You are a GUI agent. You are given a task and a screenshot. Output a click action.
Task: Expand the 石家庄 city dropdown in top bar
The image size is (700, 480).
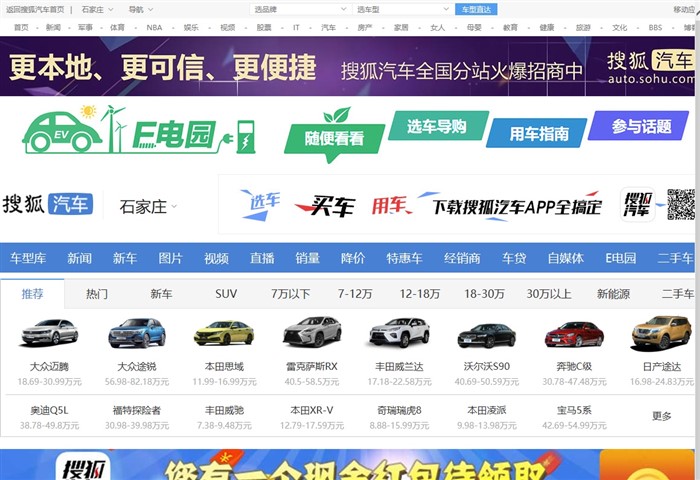(x=98, y=9)
